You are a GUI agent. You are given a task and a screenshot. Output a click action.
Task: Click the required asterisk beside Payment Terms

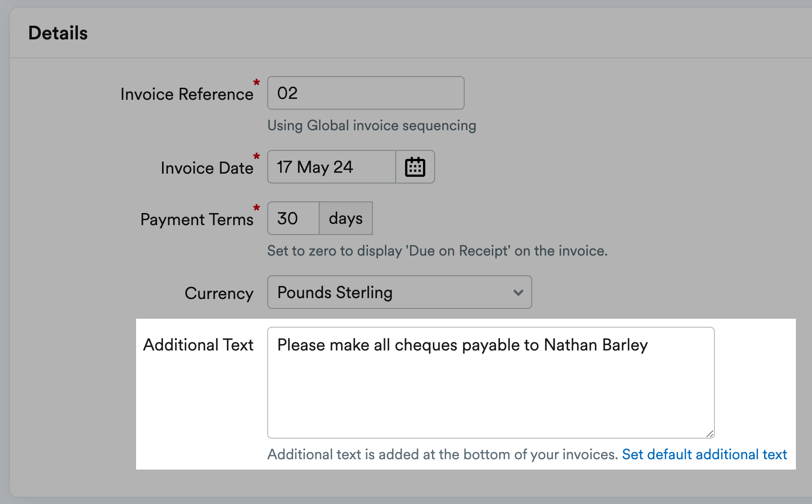pos(256,208)
